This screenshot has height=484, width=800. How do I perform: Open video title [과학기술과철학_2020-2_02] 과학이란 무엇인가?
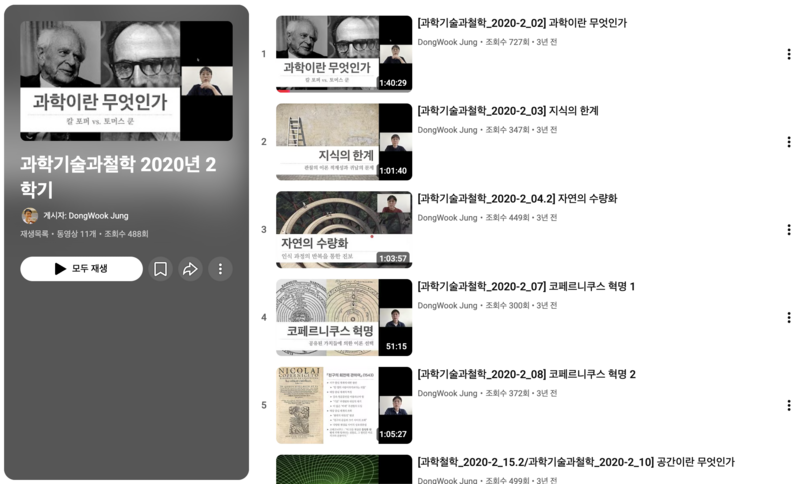pos(522,23)
